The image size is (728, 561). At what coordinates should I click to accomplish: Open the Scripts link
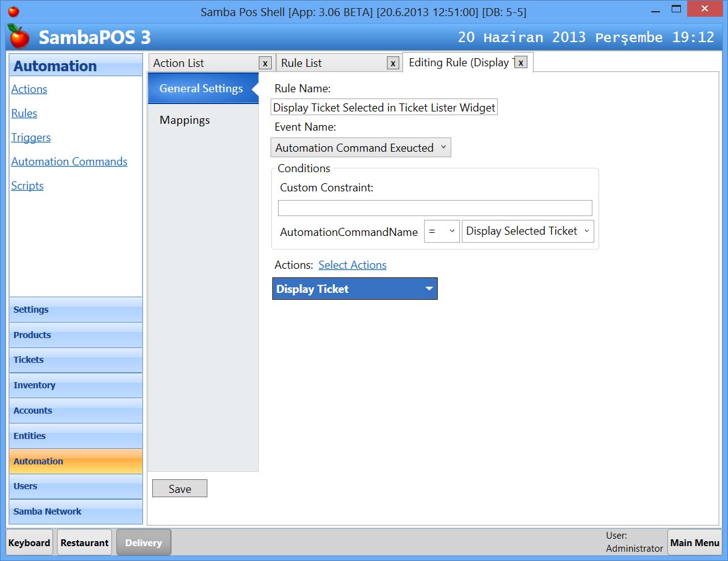click(x=27, y=185)
